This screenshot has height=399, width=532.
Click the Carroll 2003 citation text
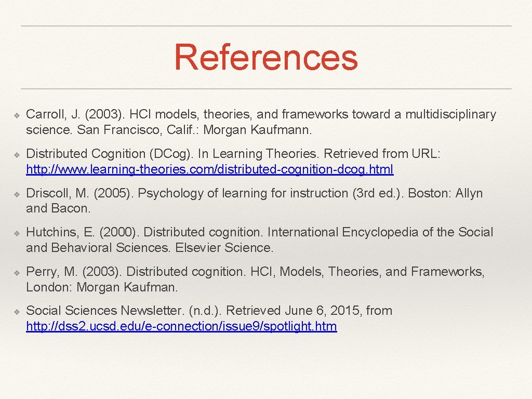click(x=260, y=122)
